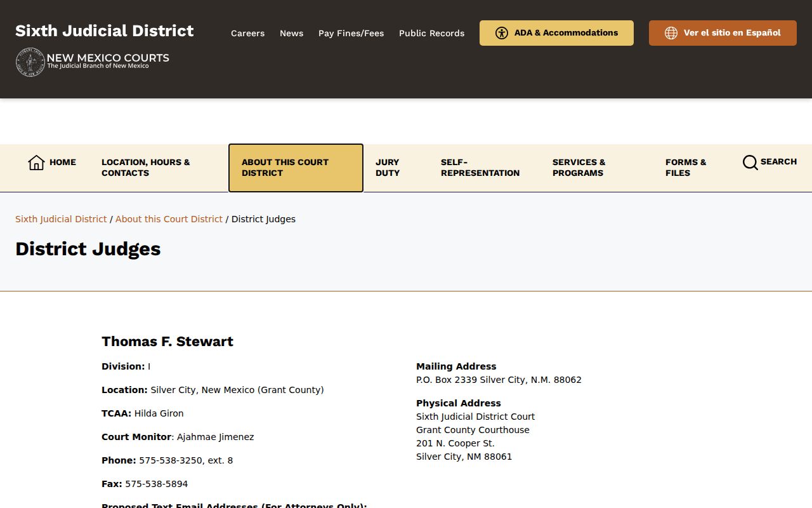This screenshot has height=508, width=812.
Task: Go to Pay Fines/Fees
Action: click(x=351, y=33)
